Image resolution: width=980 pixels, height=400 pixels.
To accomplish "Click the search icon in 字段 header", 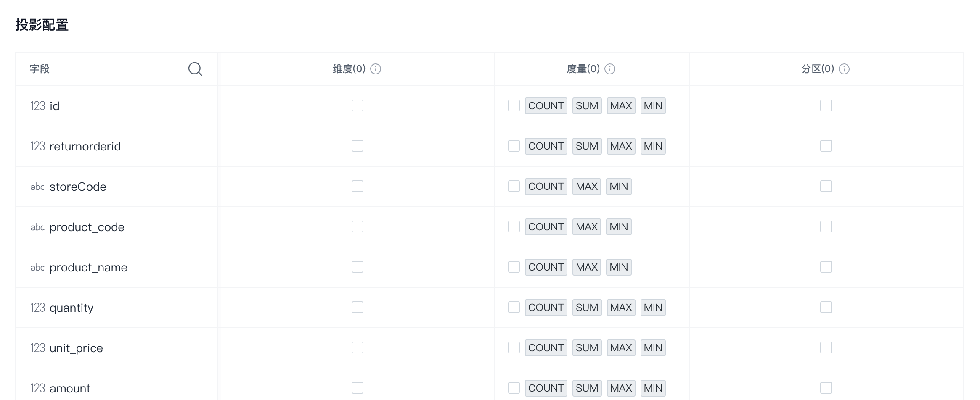I will (x=195, y=69).
